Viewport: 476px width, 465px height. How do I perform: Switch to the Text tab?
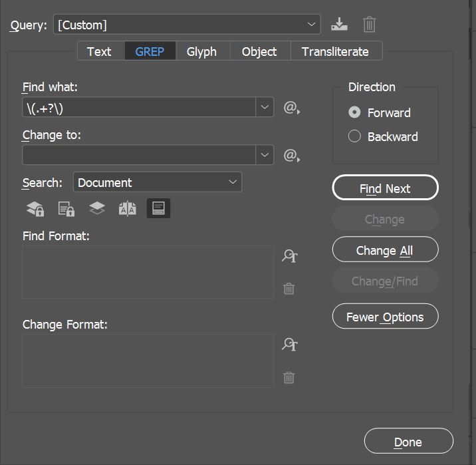pyautogui.click(x=99, y=51)
